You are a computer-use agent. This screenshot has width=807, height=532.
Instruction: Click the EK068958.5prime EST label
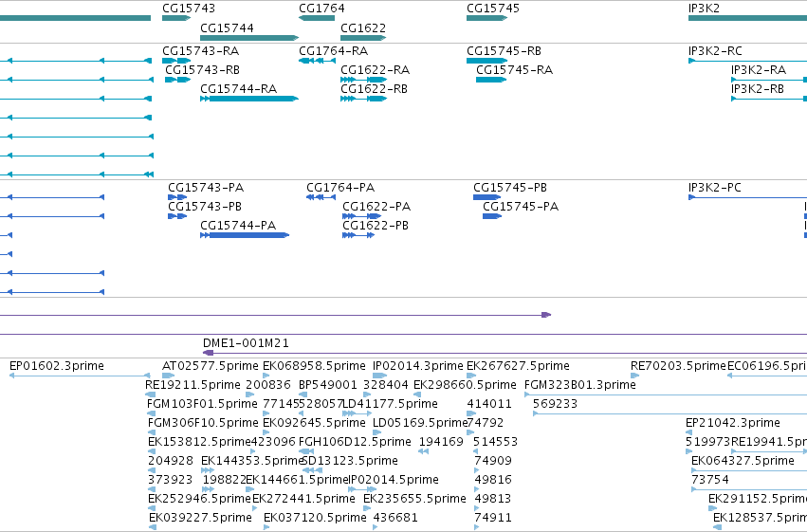click(x=315, y=366)
